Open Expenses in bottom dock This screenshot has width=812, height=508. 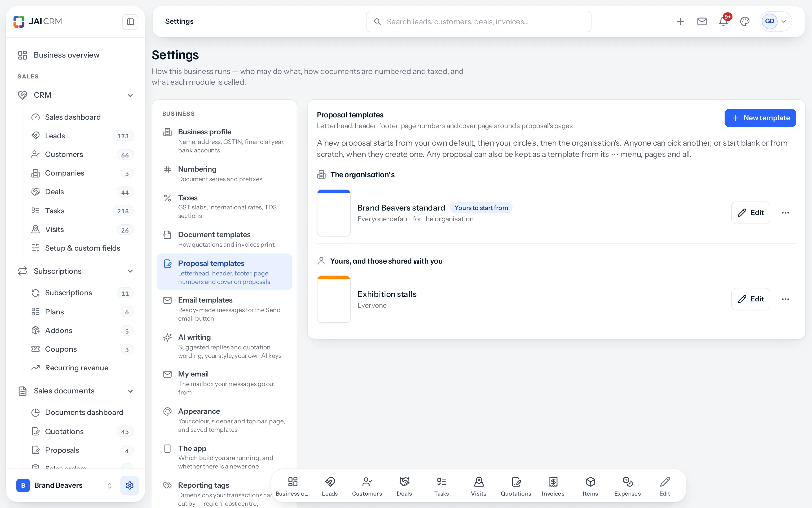pyautogui.click(x=627, y=486)
